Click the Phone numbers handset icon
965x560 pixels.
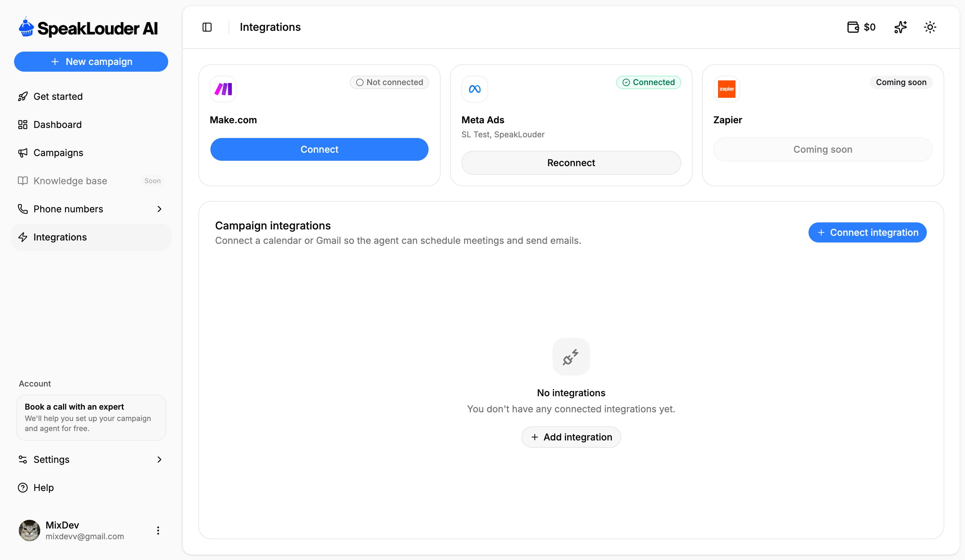click(23, 209)
